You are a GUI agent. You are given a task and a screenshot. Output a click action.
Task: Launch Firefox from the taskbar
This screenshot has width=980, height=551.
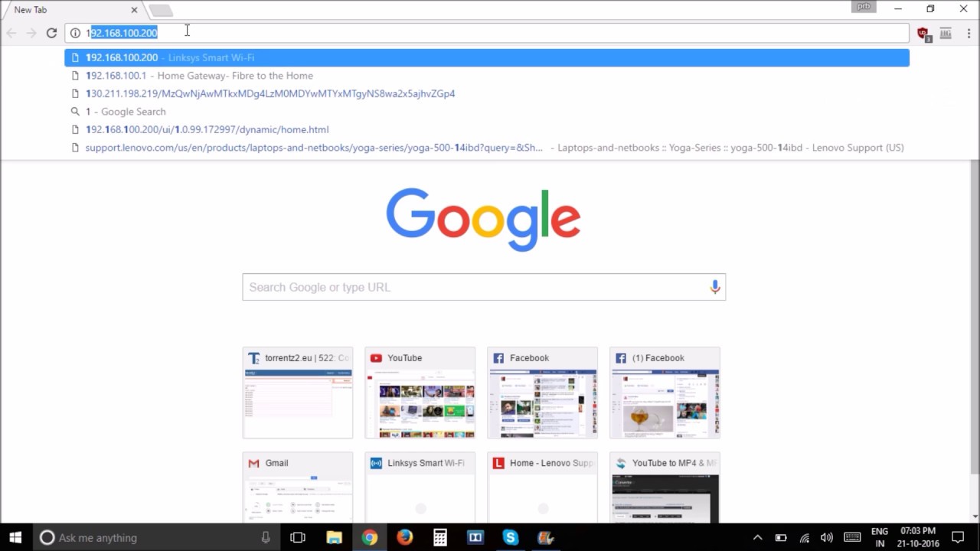(x=405, y=537)
